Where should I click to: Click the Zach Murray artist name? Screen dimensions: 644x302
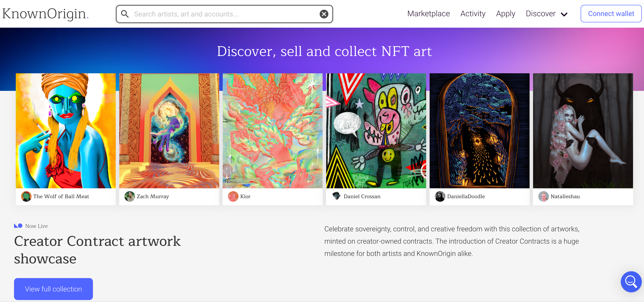click(153, 196)
